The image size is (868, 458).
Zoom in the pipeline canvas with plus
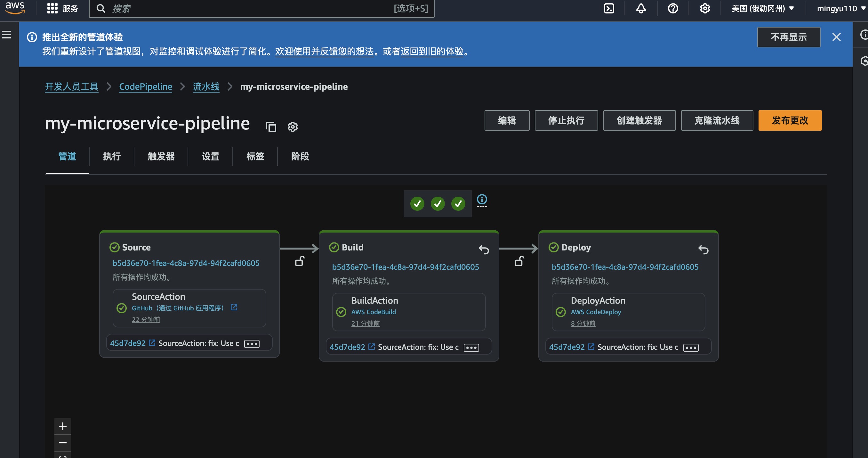point(63,426)
